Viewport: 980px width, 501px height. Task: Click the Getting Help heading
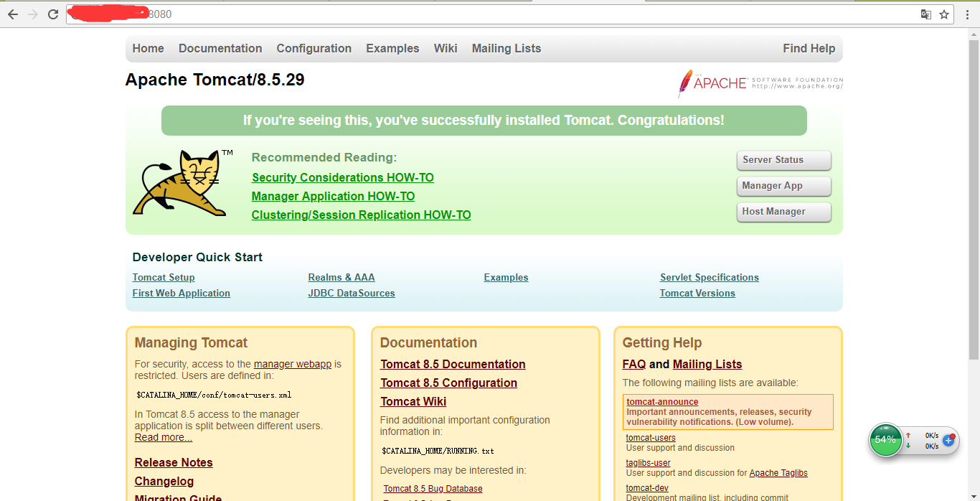[662, 343]
